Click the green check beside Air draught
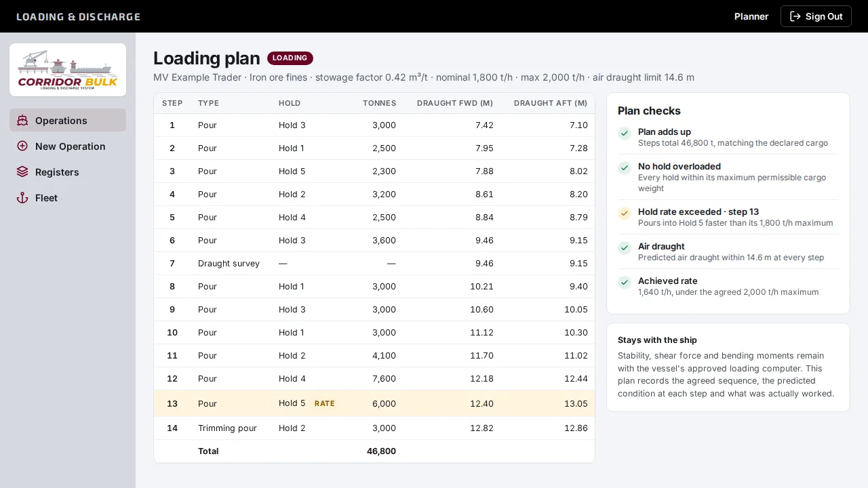868x488 pixels. (x=625, y=248)
